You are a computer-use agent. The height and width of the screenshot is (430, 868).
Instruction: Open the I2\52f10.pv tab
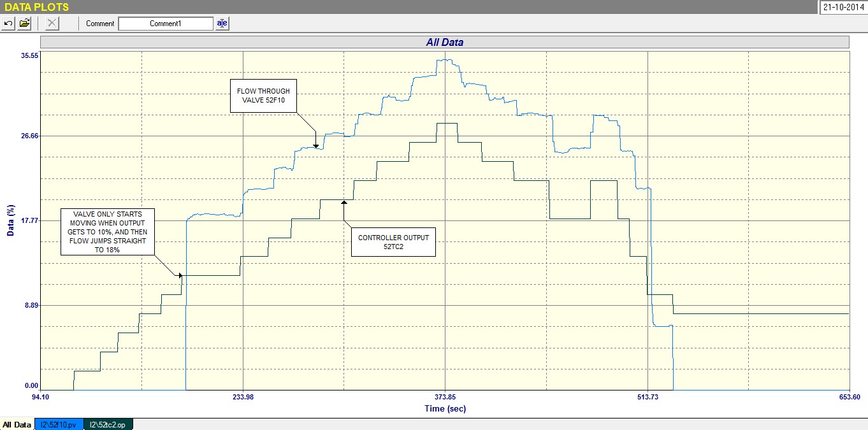(59, 424)
